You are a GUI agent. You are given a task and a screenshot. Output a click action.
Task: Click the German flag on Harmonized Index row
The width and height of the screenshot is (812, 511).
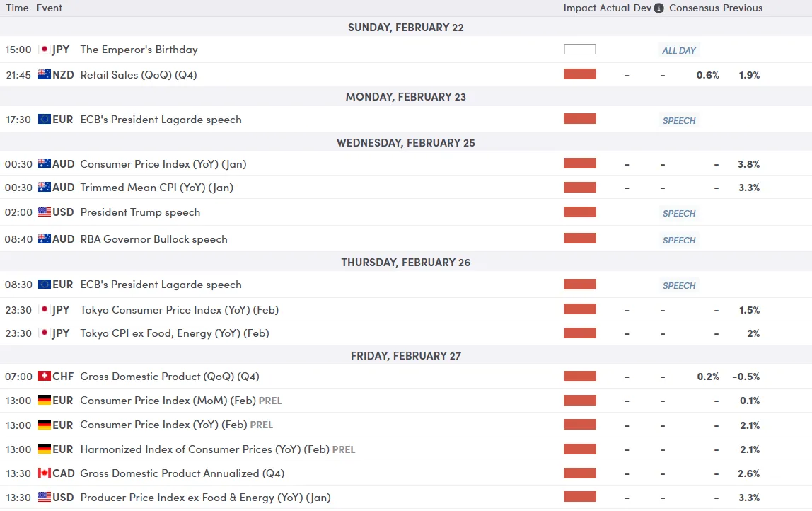pos(45,449)
